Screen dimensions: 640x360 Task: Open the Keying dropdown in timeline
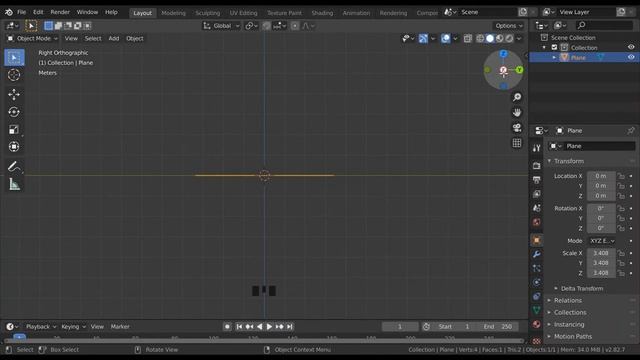(x=73, y=327)
